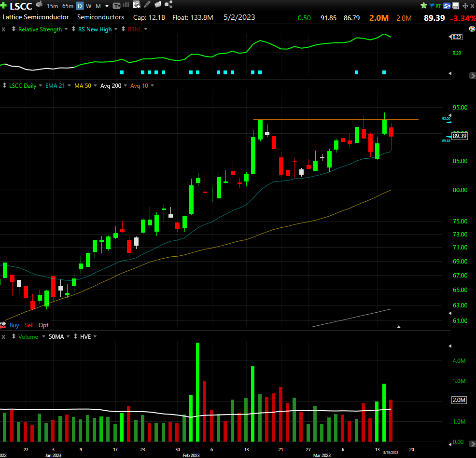476x458 pixels.
Task: Expand the RSNL dropdown arrow
Action: (x=146, y=29)
